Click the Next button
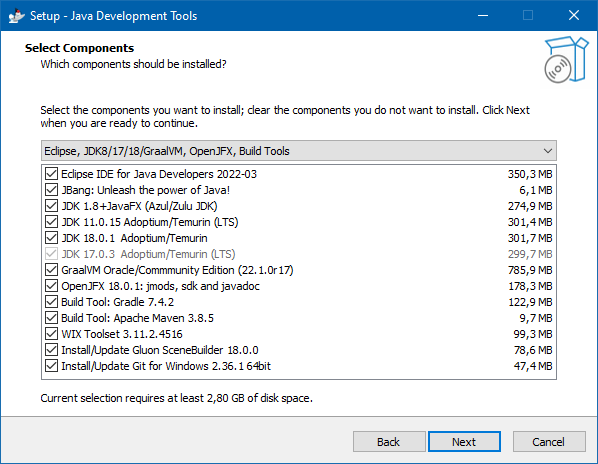598x464 pixels. pyautogui.click(x=464, y=442)
